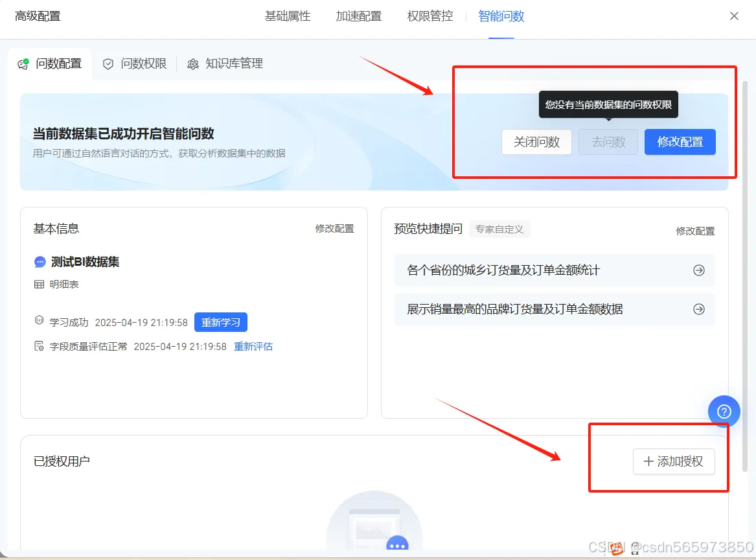Click the blue 修改配置 button at top

click(680, 141)
